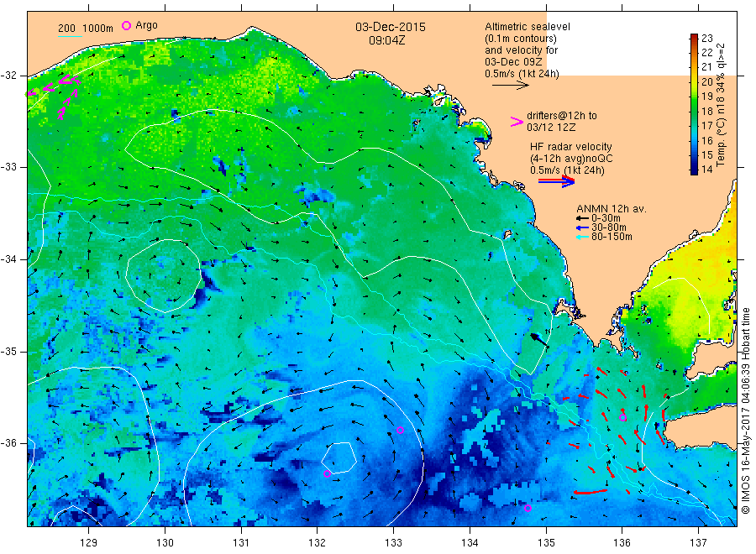Click the "HF radar velocity" legend text
Viewport: 756px width, 554px height.
pyautogui.click(x=571, y=146)
